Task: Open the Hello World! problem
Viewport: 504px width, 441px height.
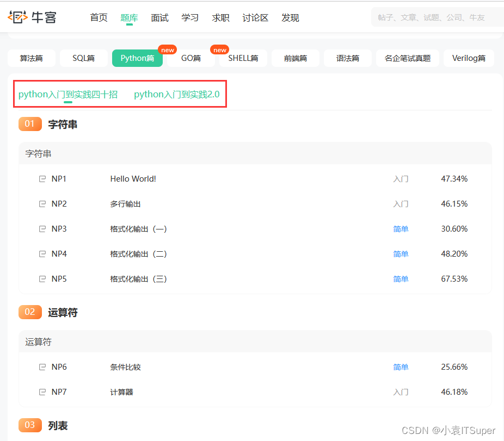Action: tap(133, 179)
